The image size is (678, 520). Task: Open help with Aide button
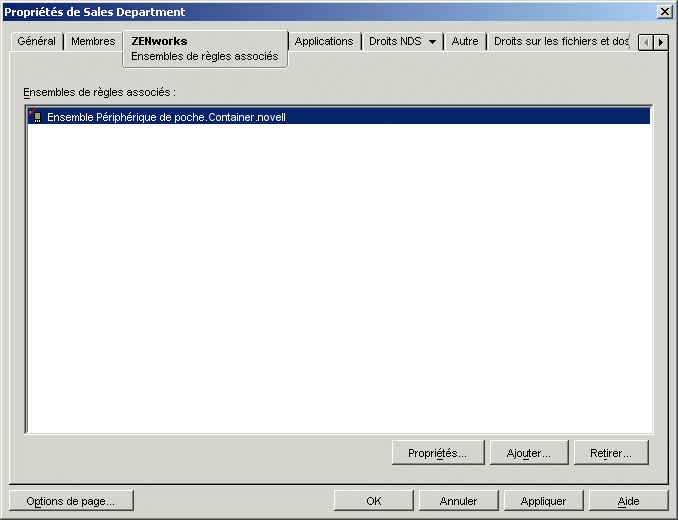[x=628, y=501]
